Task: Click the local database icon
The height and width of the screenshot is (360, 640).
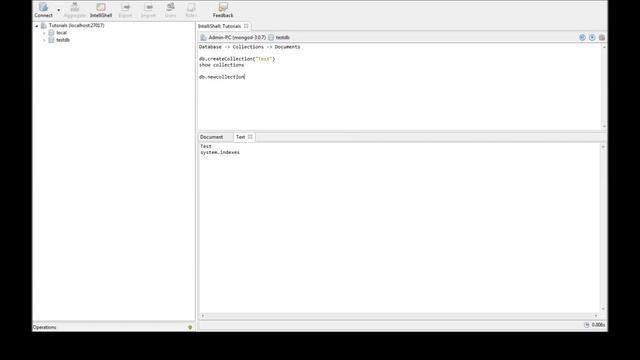Action: [x=51, y=33]
